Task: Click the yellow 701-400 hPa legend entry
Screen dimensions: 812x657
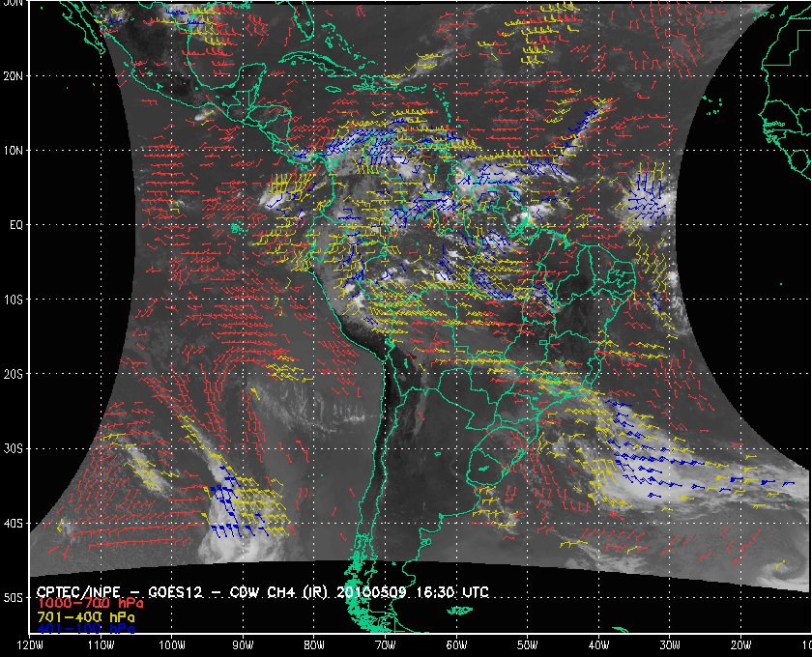Action: click(x=73, y=615)
